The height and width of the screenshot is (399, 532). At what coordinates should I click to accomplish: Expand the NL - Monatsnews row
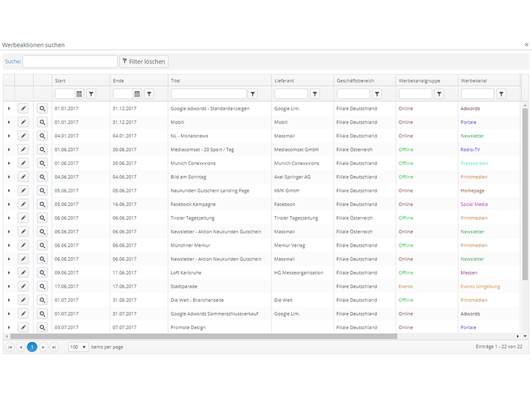point(9,136)
